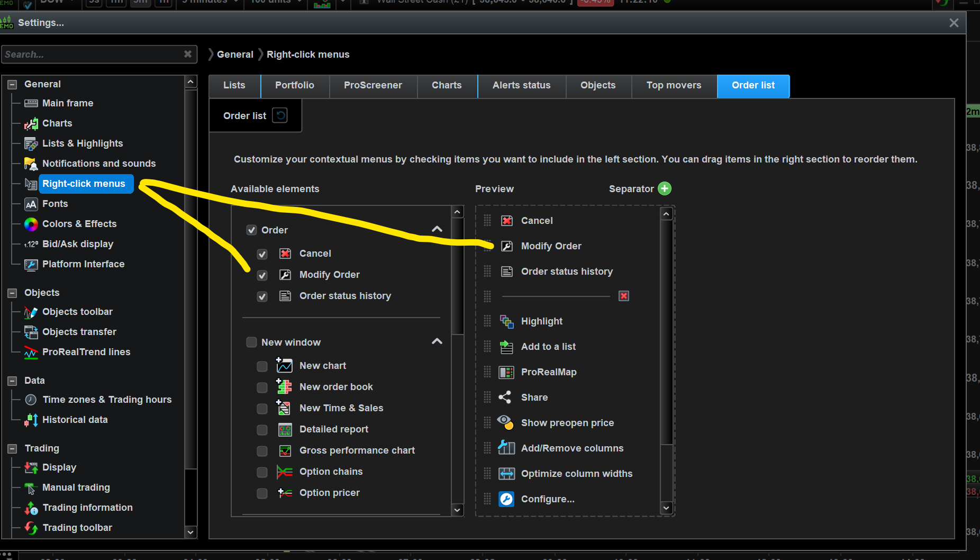Click the Lists & Highlights icon
This screenshot has height=560, width=980.
(31, 144)
